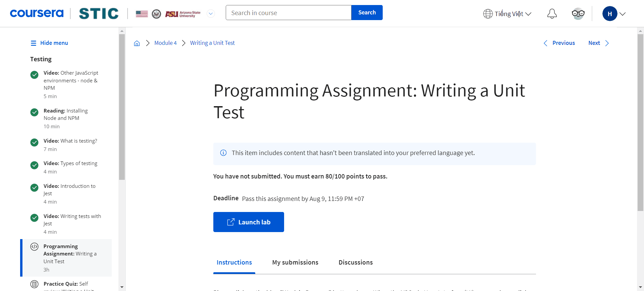
Task: Switch to the My submissions tab
Action: (x=295, y=263)
